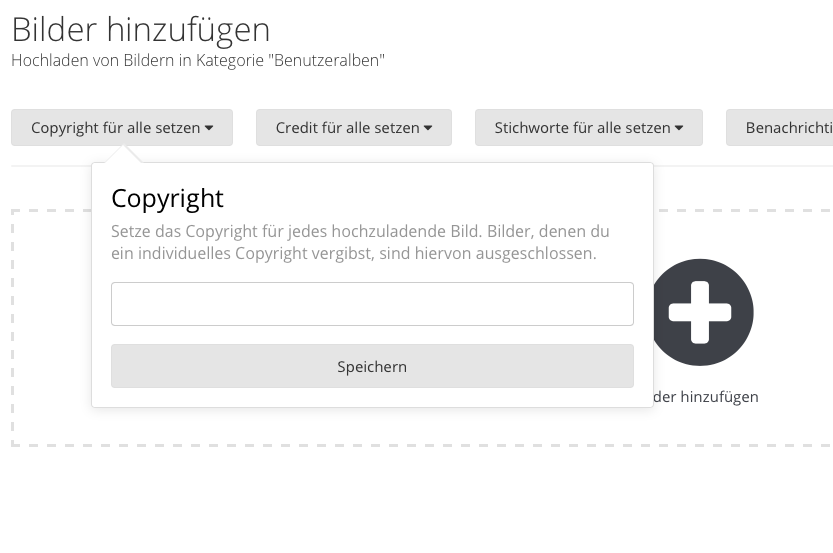833x553 pixels.
Task: Click the 'hinzufügen' label below plus icon
Action: (706, 397)
